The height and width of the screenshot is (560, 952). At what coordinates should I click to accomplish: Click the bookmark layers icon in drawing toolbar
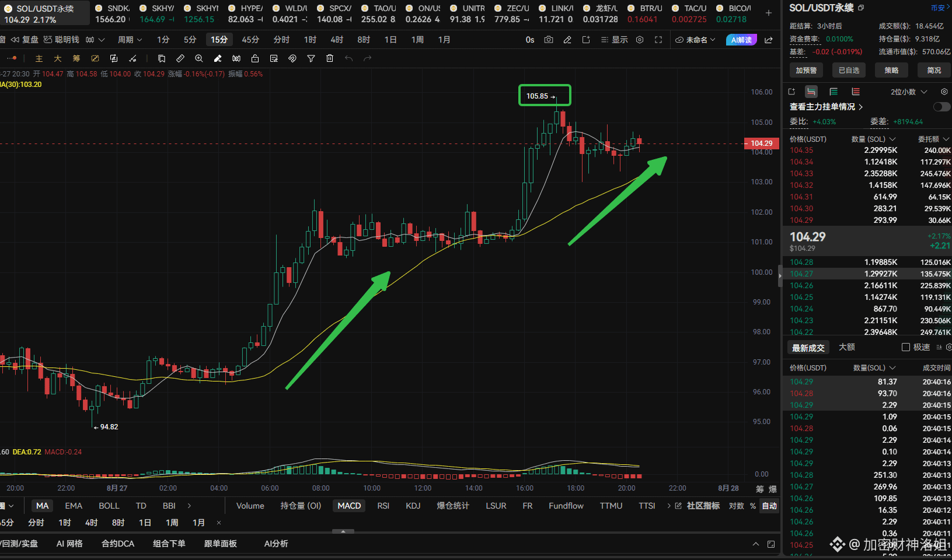162,58
